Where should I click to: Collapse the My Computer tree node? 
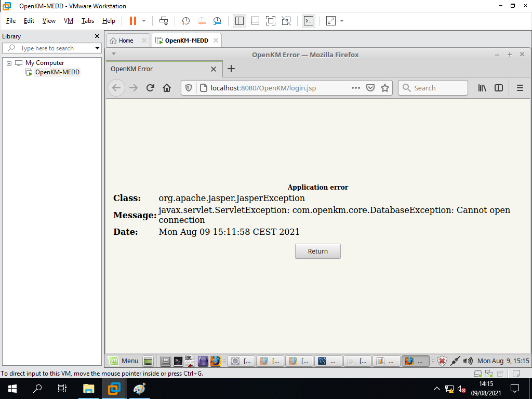click(x=9, y=63)
